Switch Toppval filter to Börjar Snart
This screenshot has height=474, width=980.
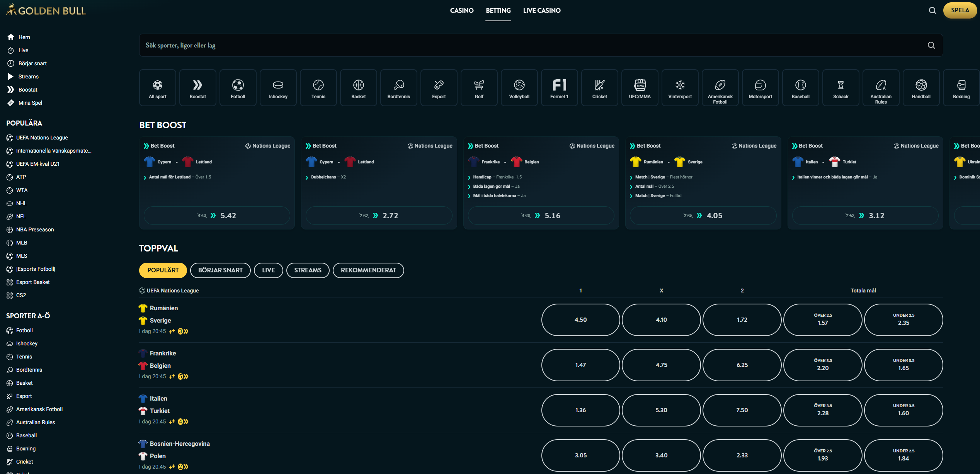click(x=220, y=270)
